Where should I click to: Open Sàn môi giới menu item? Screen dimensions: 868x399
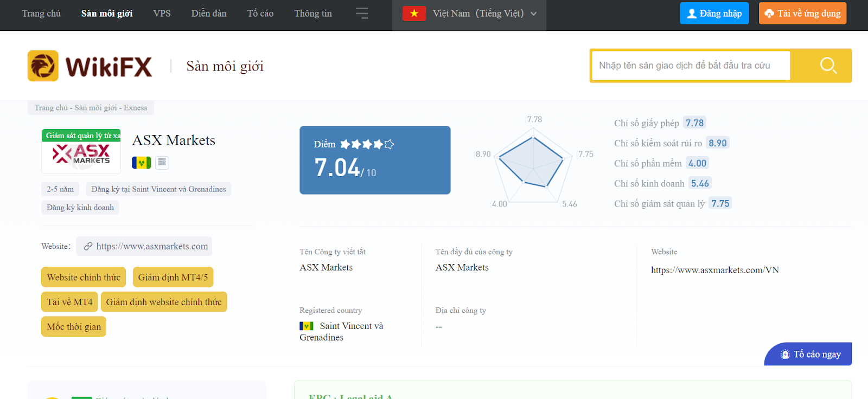(x=107, y=14)
